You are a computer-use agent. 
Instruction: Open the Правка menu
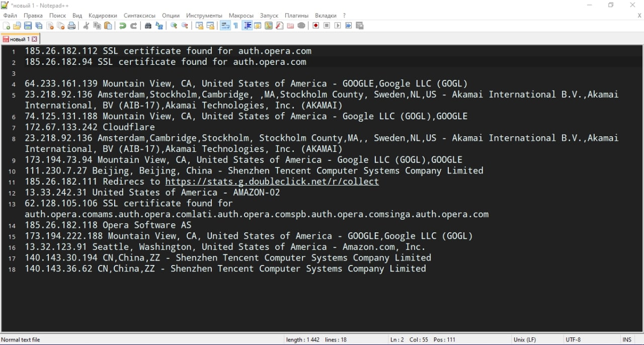[33, 16]
